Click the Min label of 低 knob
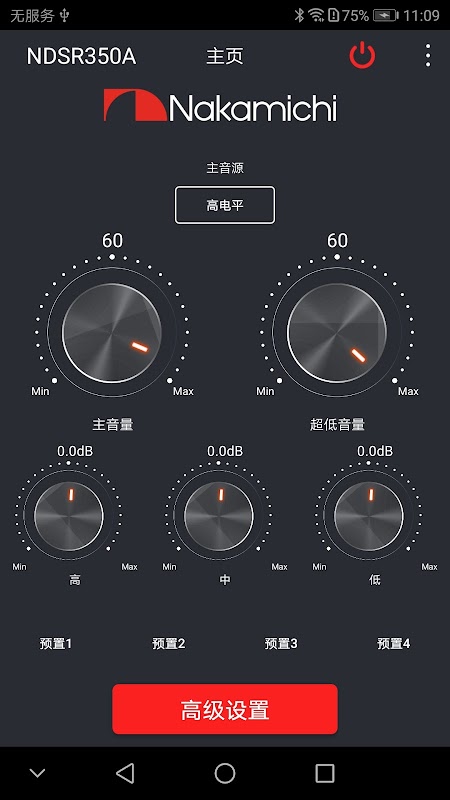The image size is (450, 800). [x=319, y=567]
